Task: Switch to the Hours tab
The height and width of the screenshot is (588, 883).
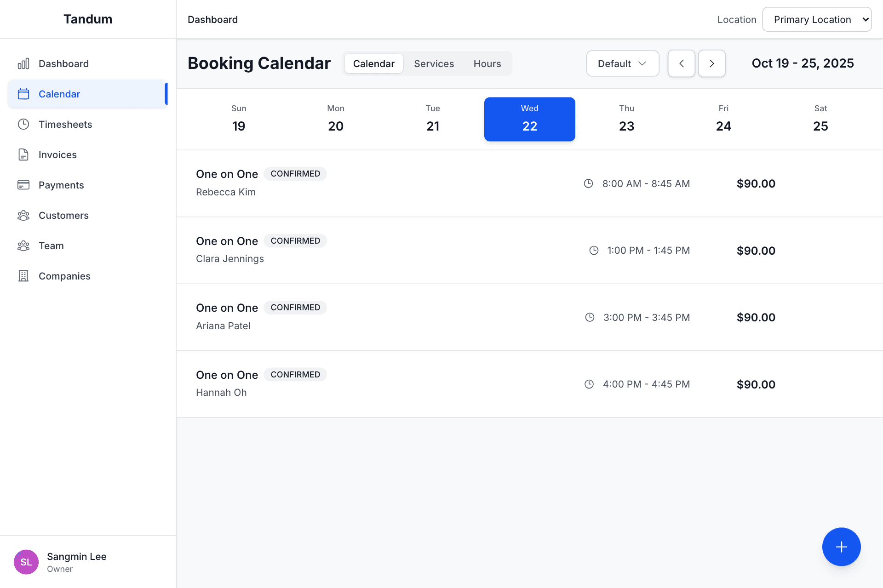Action: tap(487, 63)
